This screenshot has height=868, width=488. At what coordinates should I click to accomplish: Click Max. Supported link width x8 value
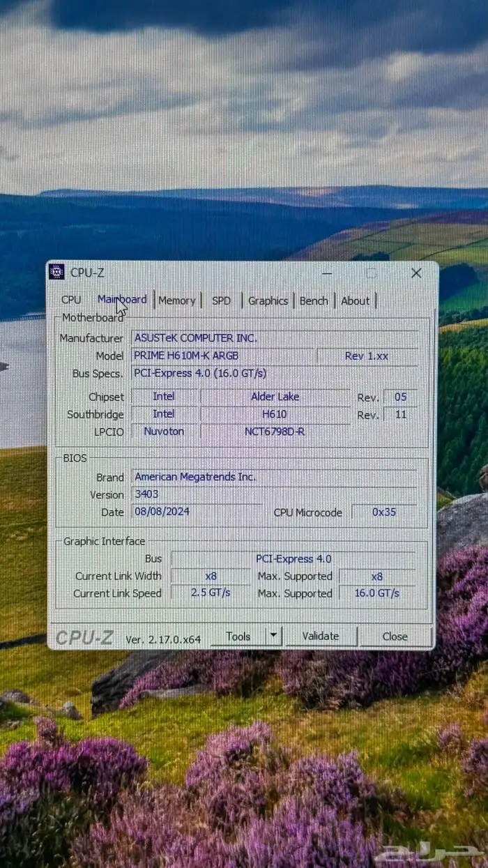(377, 576)
